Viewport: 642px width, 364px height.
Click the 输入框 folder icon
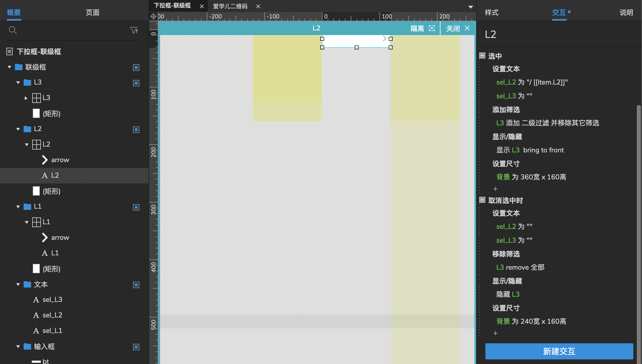[27, 346]
